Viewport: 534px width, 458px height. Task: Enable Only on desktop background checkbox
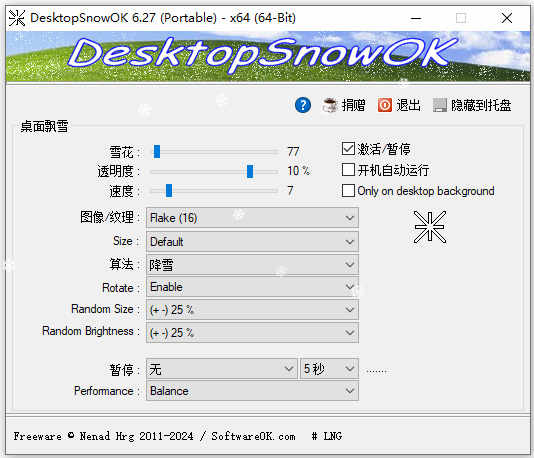click(348, 191)
